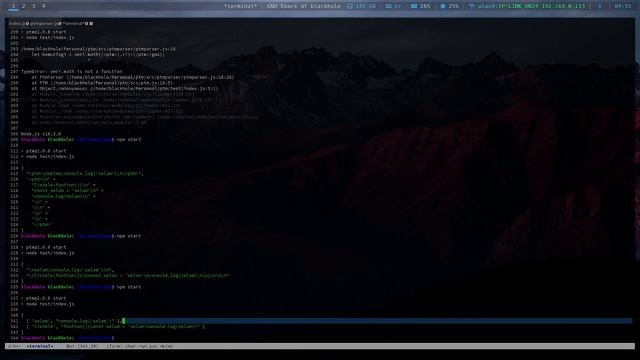
Task: Click the 'let bodyTags' source line 294
Action: pyautogui.click(x=98, y=54)
